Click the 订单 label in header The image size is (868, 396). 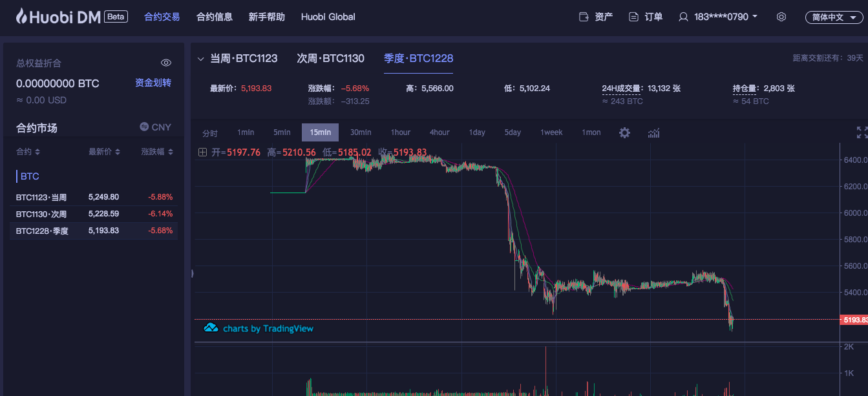pos(653,17)
